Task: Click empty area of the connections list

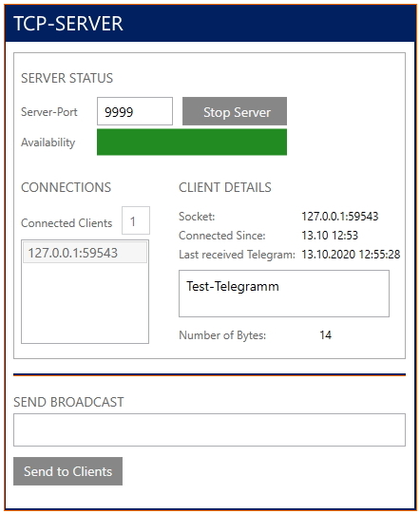Action: pos(85,303)
